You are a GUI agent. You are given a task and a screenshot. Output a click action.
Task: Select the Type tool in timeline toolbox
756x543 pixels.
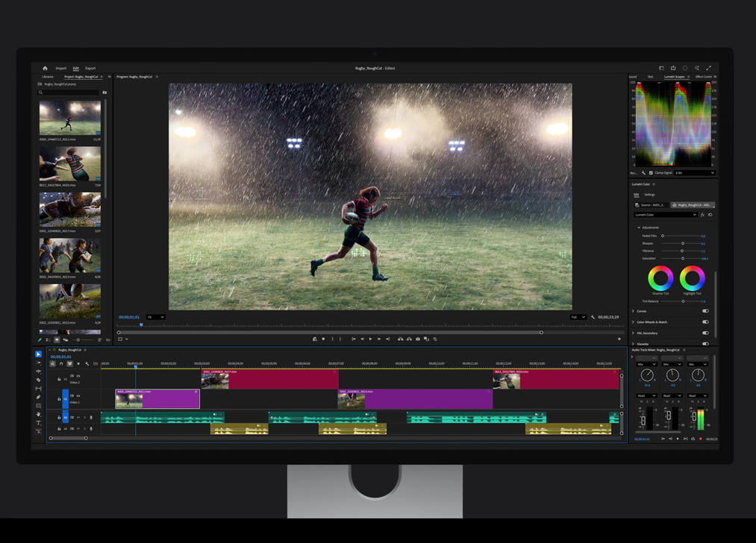tap(39, 423)
